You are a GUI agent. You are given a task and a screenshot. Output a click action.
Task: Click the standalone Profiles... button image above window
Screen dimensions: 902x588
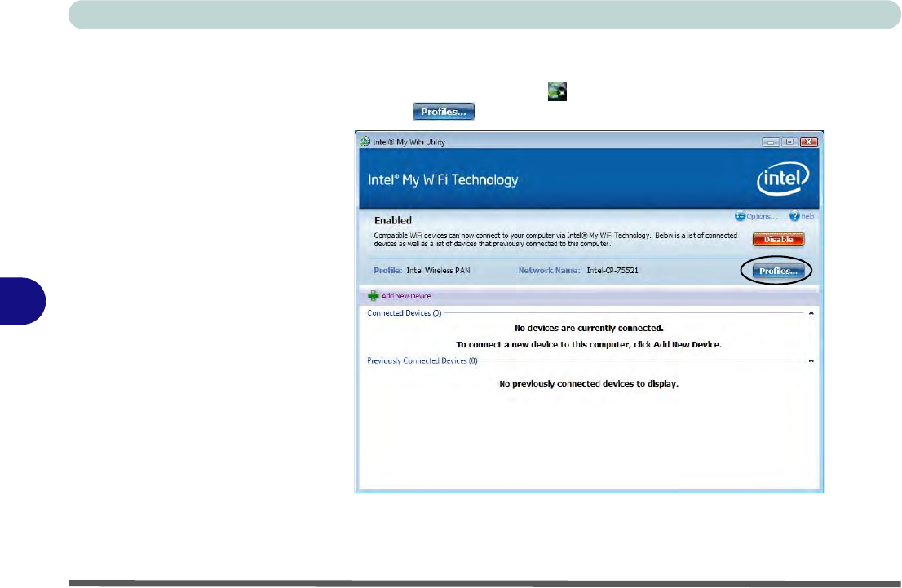pyautogui.click(x=444, y=112)
